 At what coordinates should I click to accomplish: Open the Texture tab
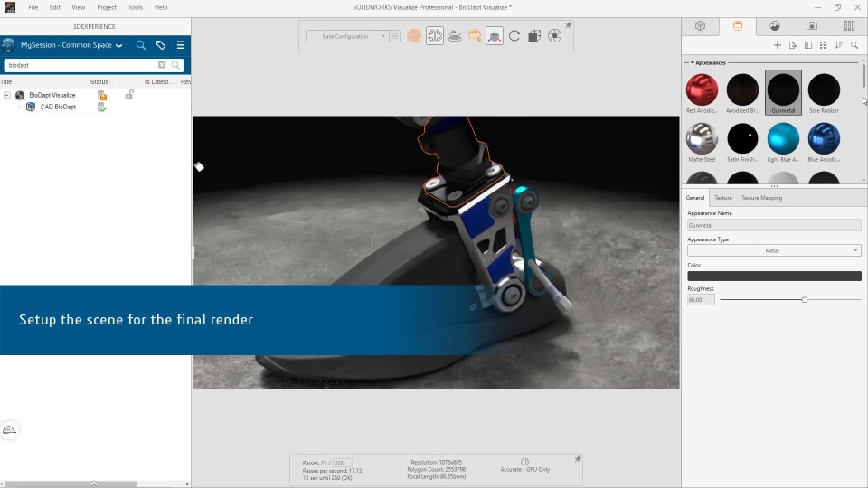pyautogui.click(x=723, y=198)
